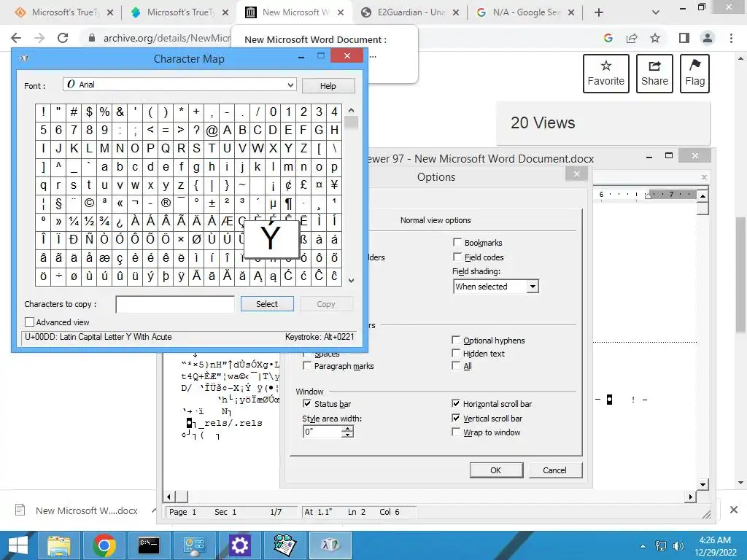Open the Character Map taskbar icon
This screenshot has height=560, width=747.
point(330,545)
